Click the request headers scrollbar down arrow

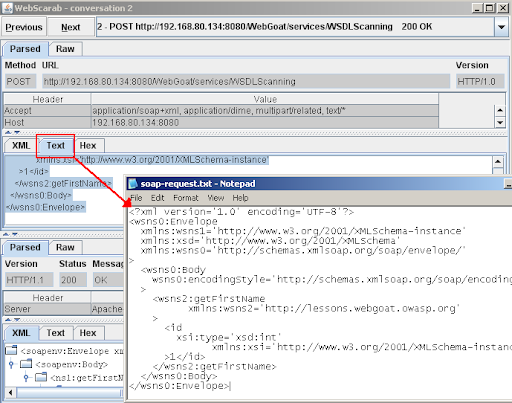pos(500,122)
